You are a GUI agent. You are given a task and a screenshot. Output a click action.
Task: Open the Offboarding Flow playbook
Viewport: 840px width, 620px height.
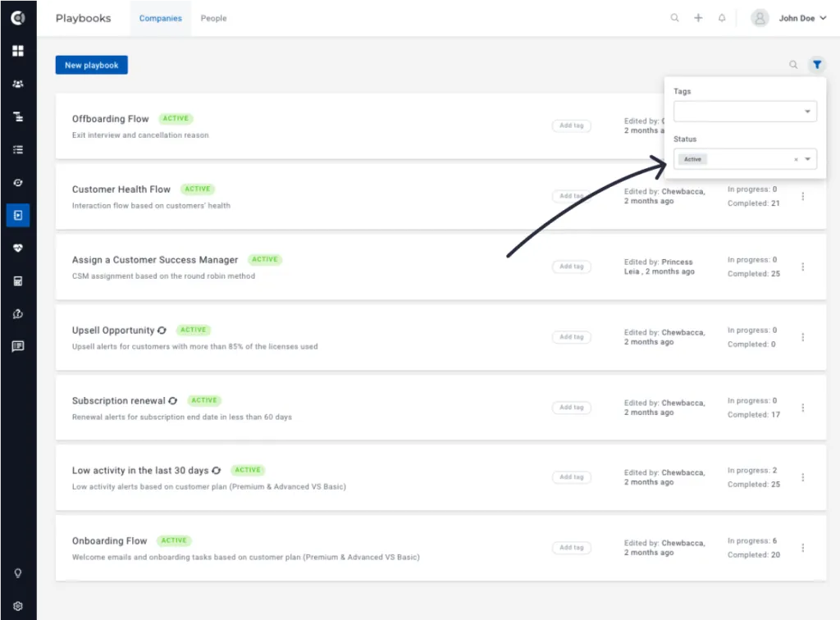coord(111,119)
